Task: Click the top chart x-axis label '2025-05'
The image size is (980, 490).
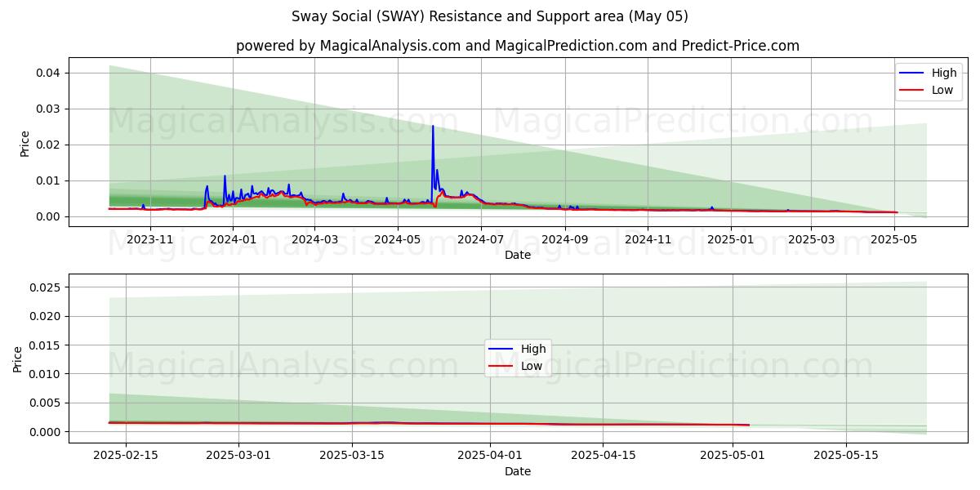Action: [x=893, y=239]
